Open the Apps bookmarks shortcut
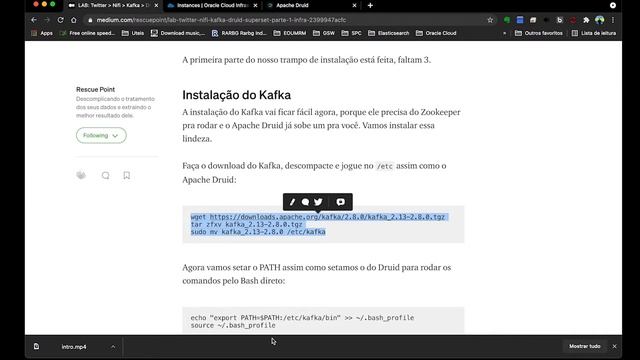The width and height of the screenshot is (640, 360). tap(42, 33)
